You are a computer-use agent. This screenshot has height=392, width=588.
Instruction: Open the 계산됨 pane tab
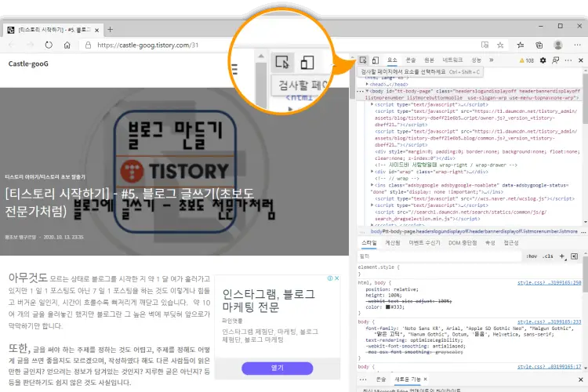click(393, 243)
